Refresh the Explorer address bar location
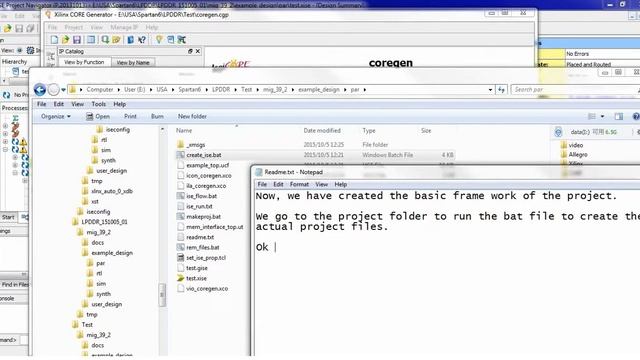The width and height of the screenshot is (640, 360). click(x=501, y=89)
